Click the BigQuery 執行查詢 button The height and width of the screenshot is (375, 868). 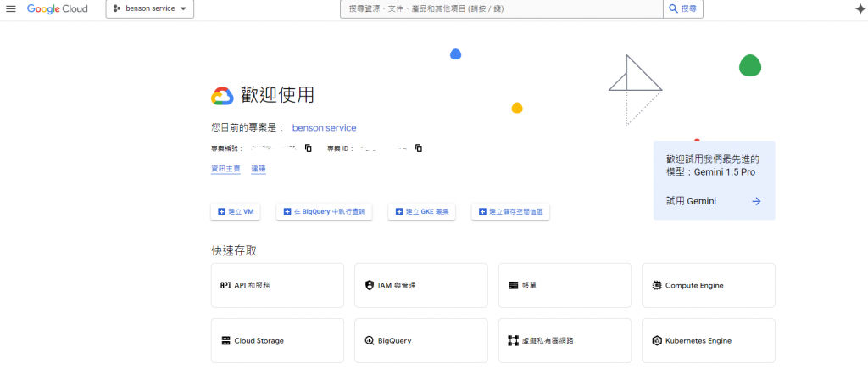325,211
